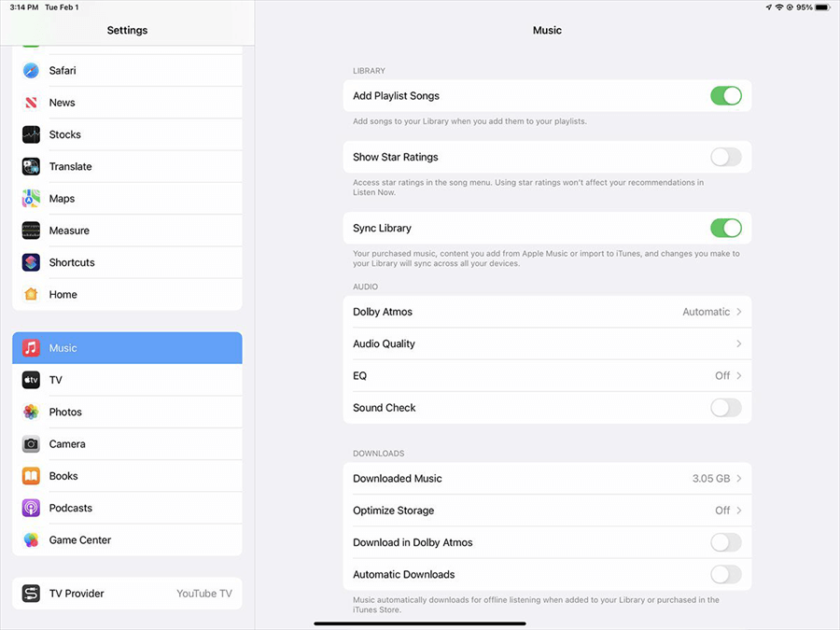Image resolution: width=840 pixels, height=630 pixels.
Task: Expand the EQ setting chevron
Action: [738, 376]
